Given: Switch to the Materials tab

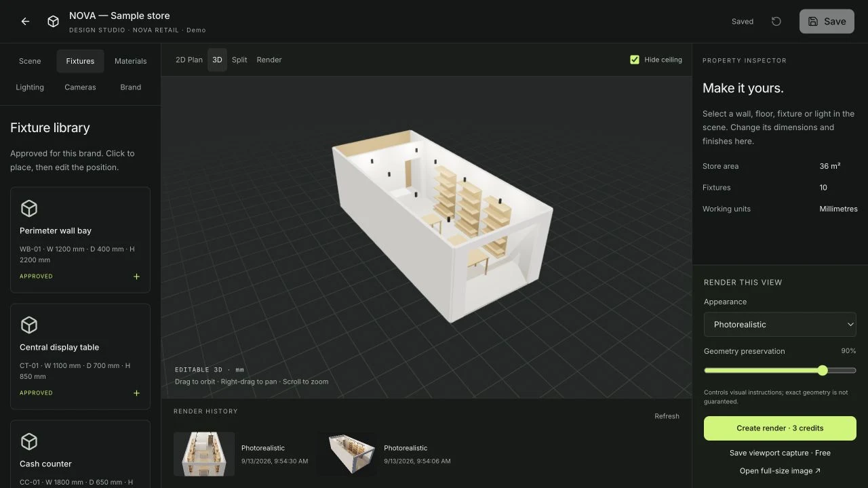Looking at the screenshot, I should point(131,61).
